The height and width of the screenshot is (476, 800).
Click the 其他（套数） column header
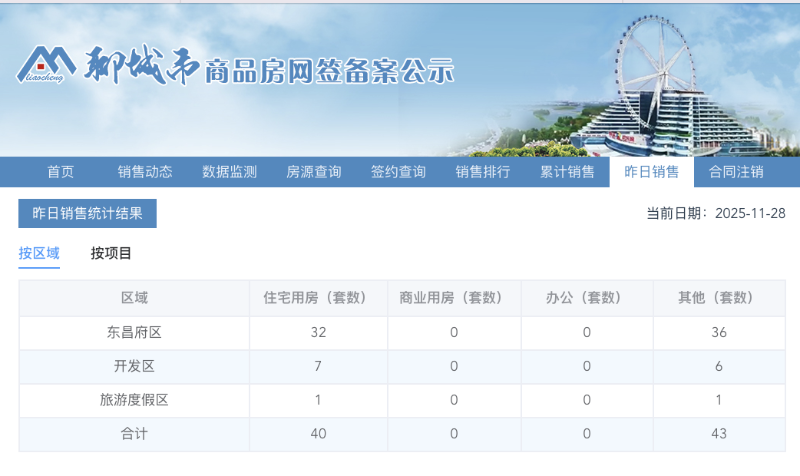pos(719,298)
